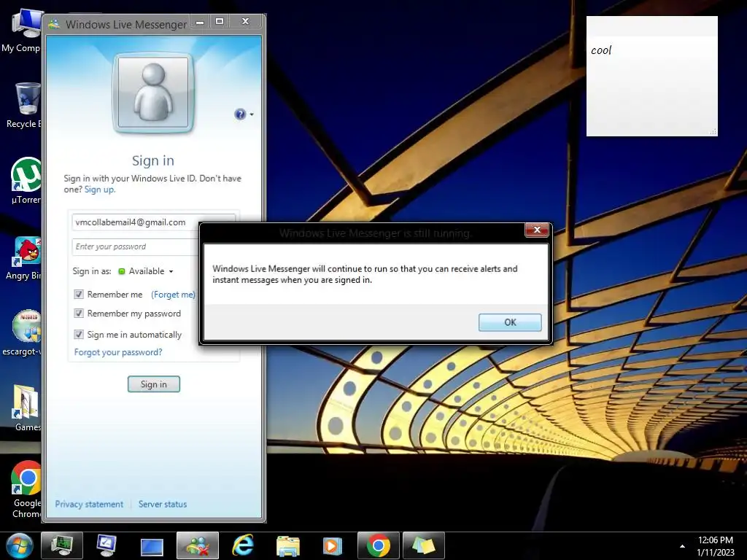The width and height of the screenshot is (747, 560).
Task: Show hidden system tray icons
Action: point(682,546)
